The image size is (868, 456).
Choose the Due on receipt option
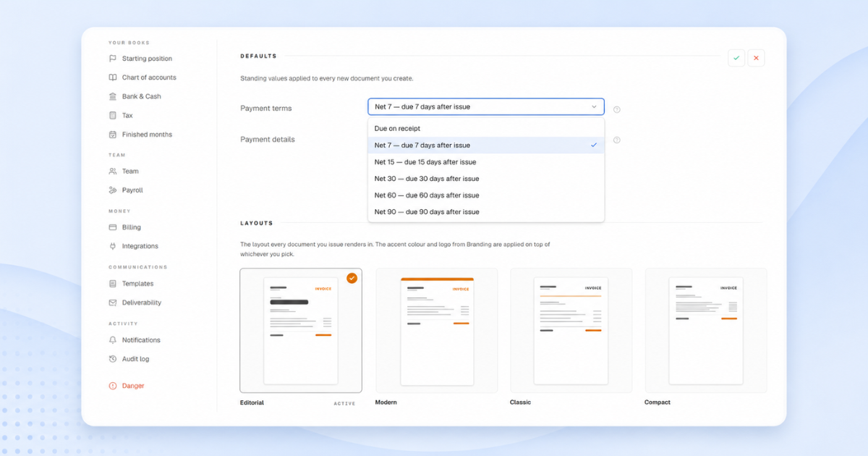pyautogui.click(x=486, y=129)
